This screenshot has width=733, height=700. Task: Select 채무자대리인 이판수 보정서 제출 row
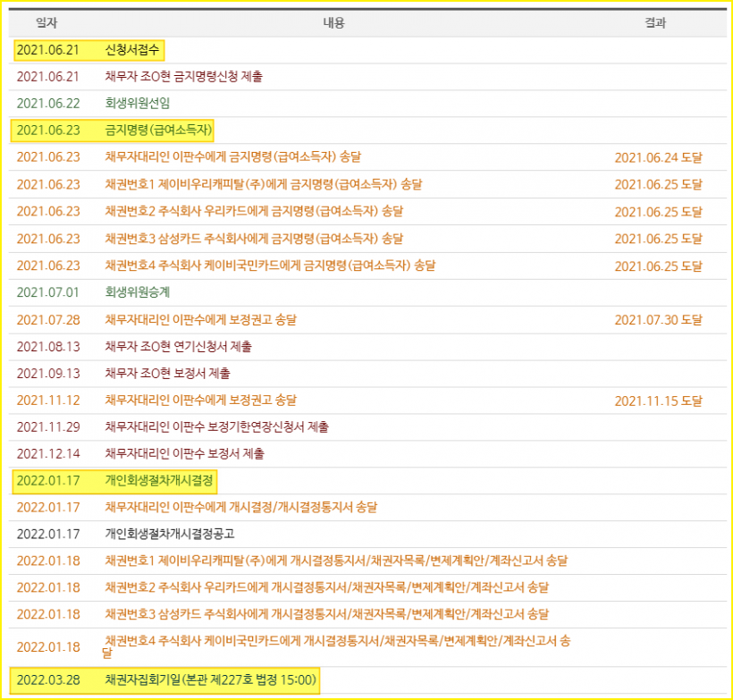(x=367, y=453)
